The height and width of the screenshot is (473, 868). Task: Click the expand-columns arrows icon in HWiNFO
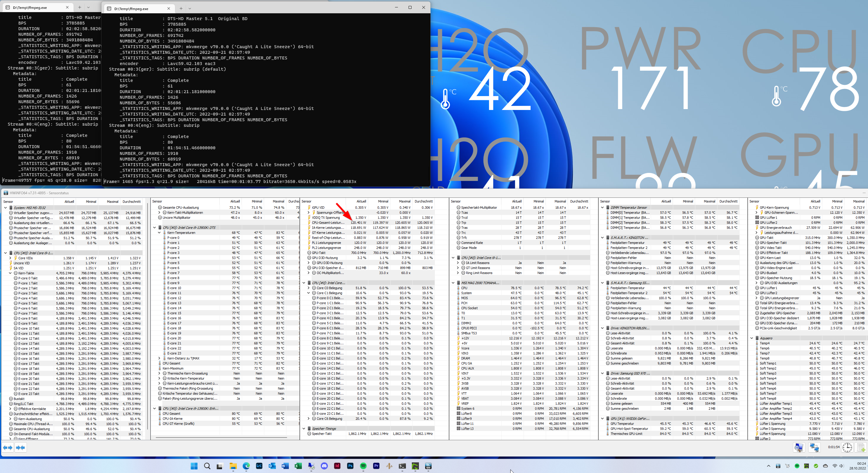[x=8, y=448]
